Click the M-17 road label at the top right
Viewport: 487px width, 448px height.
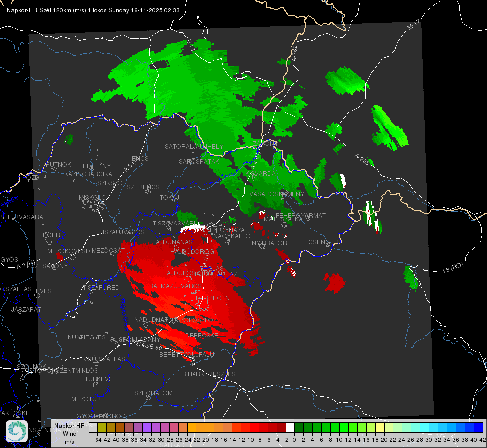point(413,25)
